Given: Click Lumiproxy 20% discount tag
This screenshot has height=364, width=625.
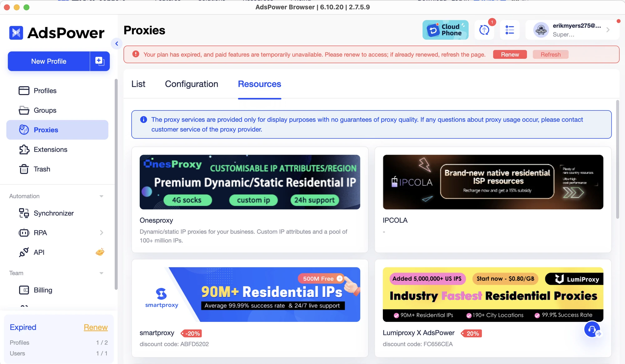Looking at the screenshot, I should click(471, 333).
